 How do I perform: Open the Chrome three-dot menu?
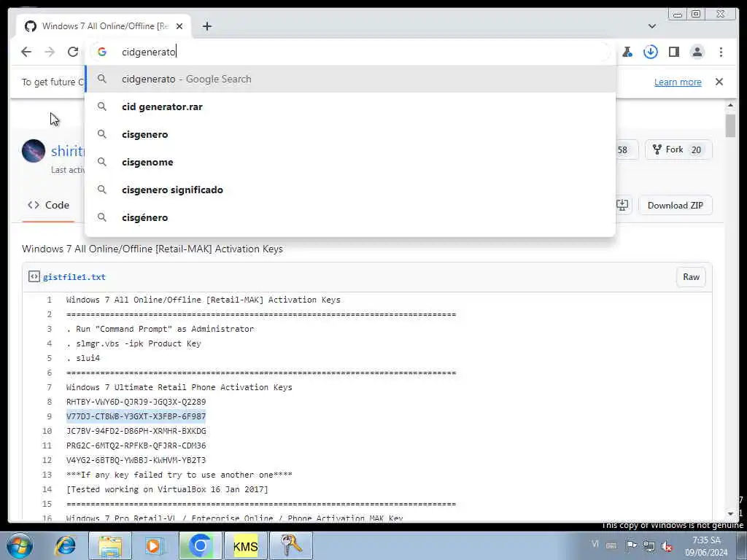point(721,52)
